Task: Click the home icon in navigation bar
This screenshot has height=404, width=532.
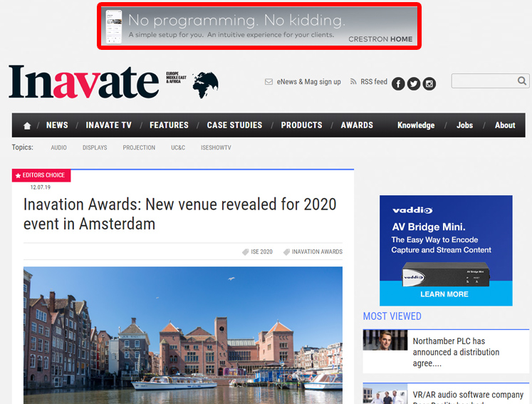Action: coord(27,126)
